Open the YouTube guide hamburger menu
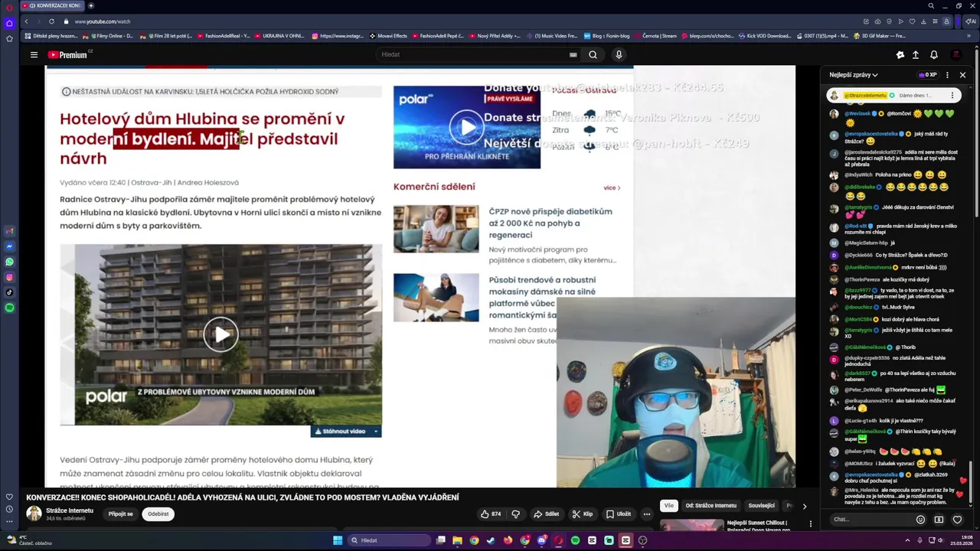Image resolution: width=980 pixels, height=551 pixels. pos(34,54)
